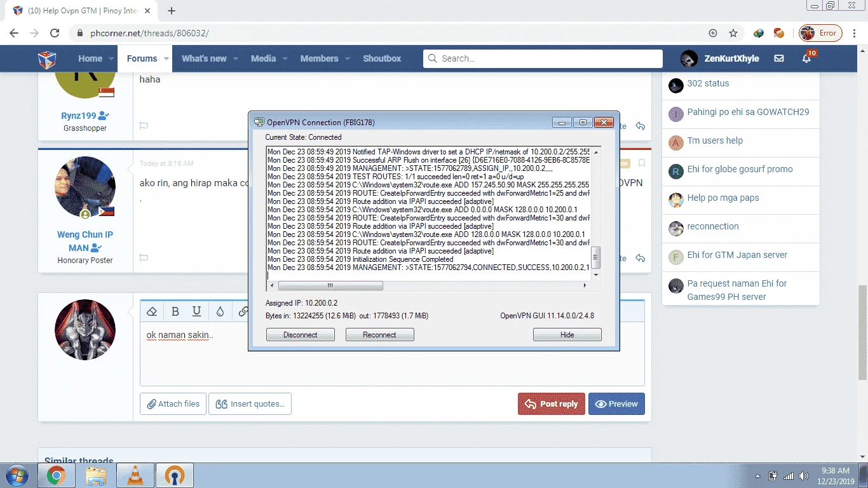Screen dimensions: 868x488
Task: Expand the Forums menu dropdown arrow
Action: [166, 58]
